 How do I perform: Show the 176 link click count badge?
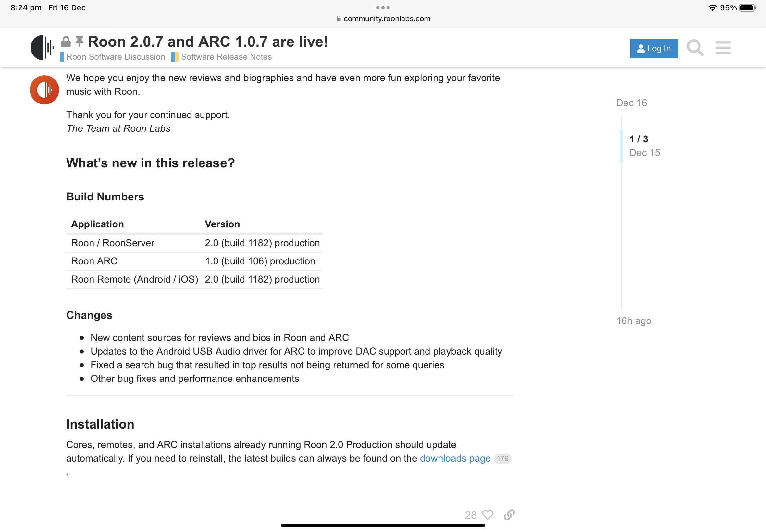click(502, 459)
